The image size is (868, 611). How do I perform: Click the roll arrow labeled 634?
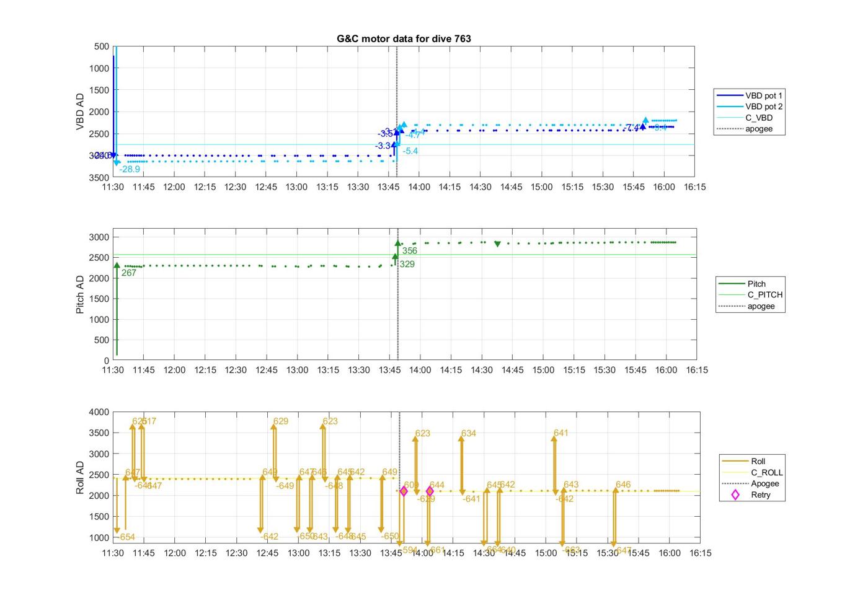[461, 465]
